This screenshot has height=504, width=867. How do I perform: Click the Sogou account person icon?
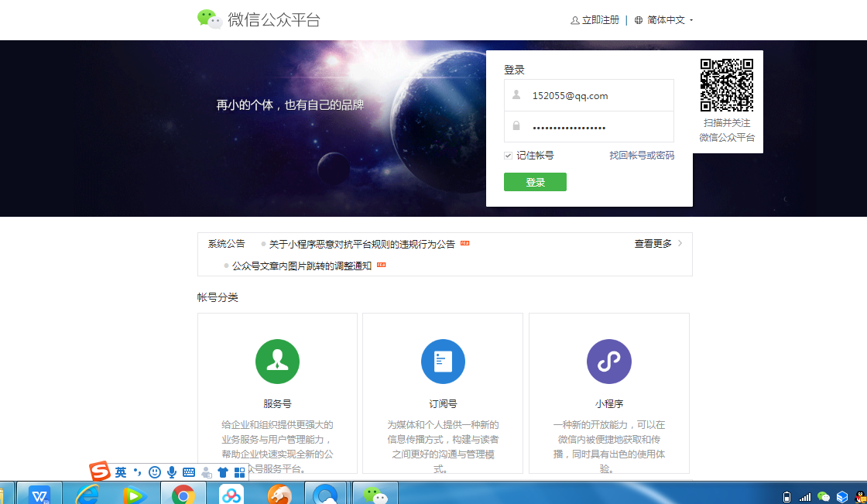point(206,472)
